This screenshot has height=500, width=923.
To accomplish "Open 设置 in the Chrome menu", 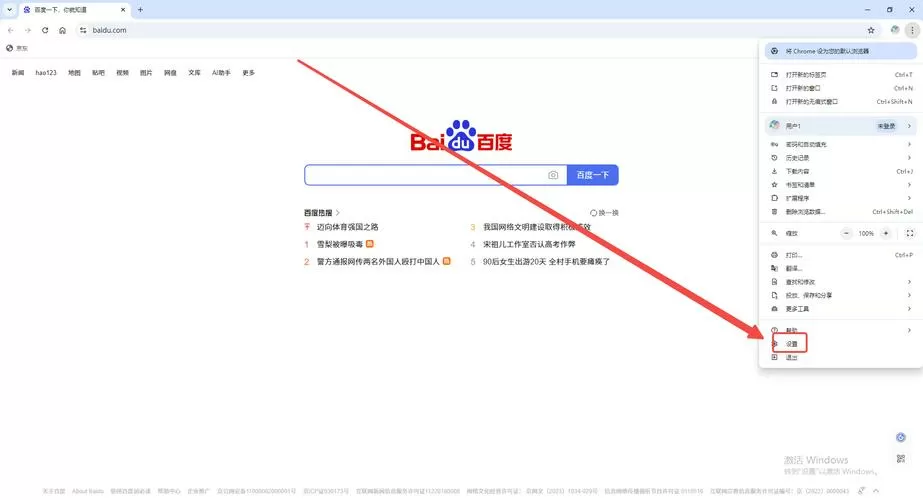I will 841,344.
